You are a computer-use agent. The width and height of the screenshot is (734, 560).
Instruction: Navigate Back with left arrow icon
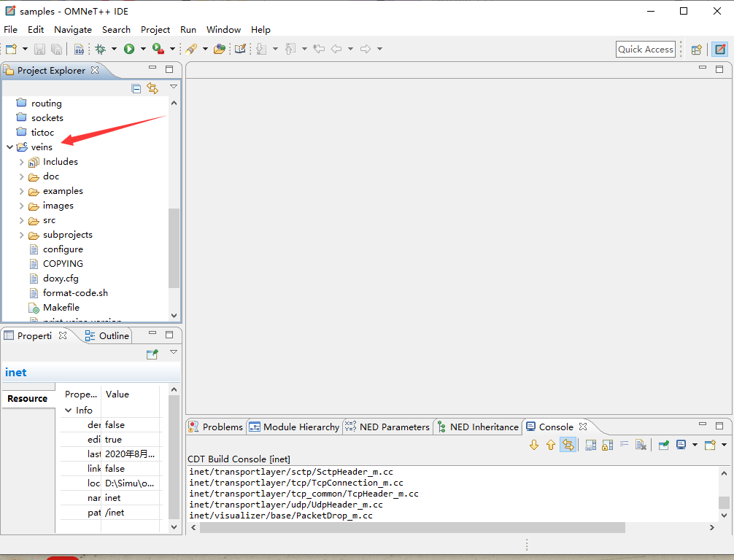click(336, 49)
